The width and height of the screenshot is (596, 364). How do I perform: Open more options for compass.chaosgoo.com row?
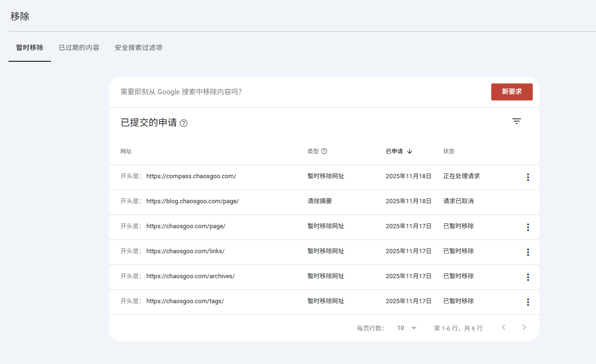[x=528, y=177]
